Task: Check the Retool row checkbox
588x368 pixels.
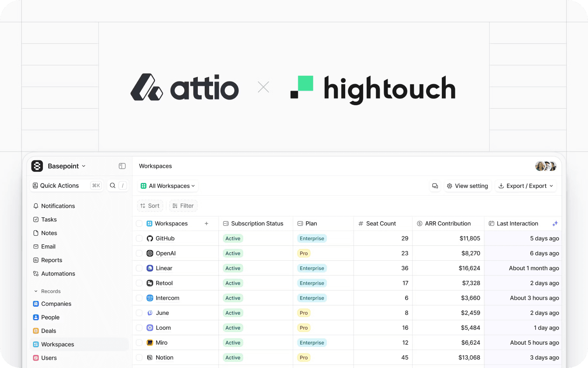Action: (139, 283)
